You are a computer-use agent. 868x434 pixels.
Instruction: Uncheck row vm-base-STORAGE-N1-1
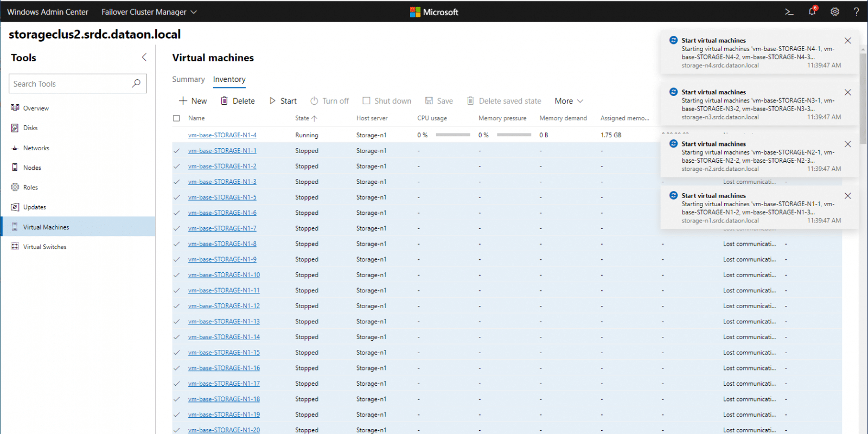click(176, 151)
